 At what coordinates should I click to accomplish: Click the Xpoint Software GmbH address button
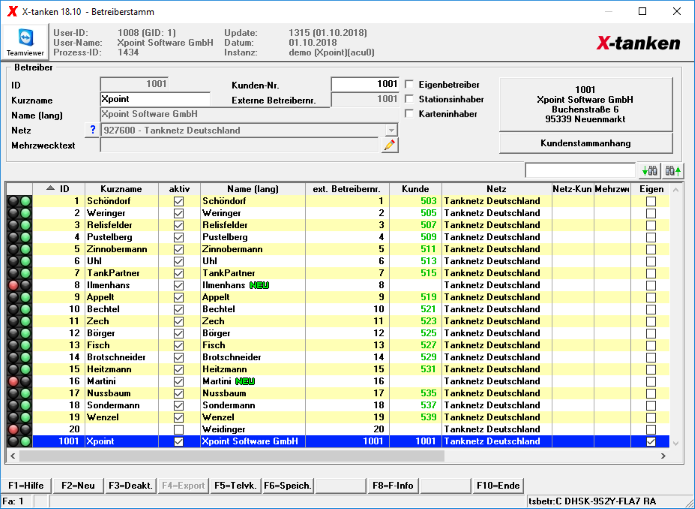586,104
